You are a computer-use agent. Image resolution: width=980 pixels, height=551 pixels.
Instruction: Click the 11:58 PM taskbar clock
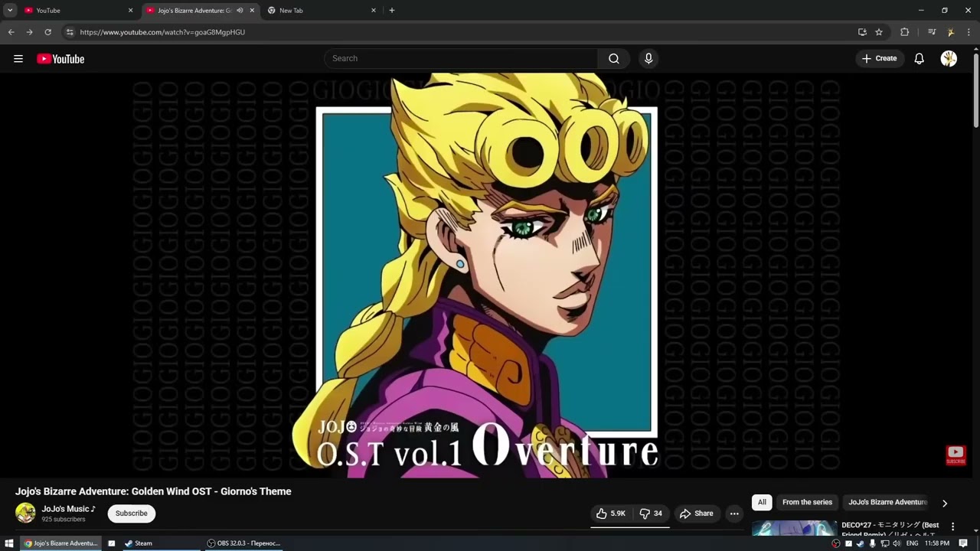coord(937,543)
